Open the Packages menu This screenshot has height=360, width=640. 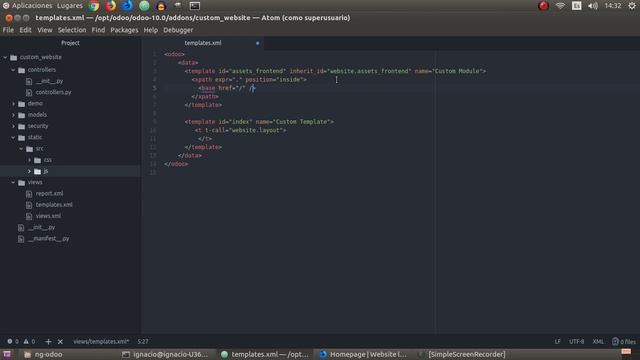click(124, 30)
